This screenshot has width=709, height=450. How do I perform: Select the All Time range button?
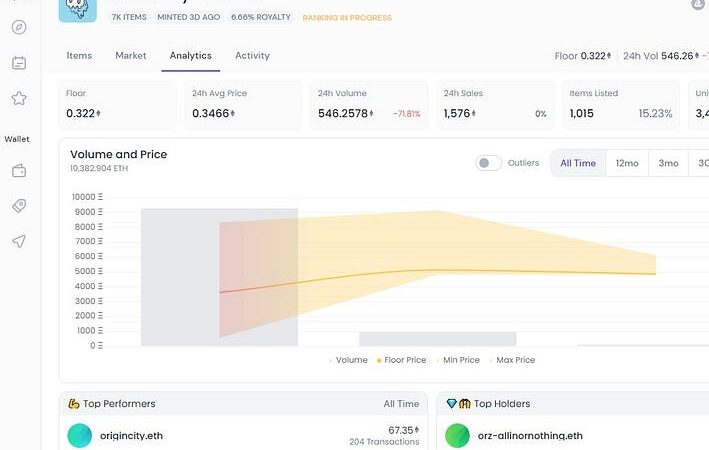(578, 163)
